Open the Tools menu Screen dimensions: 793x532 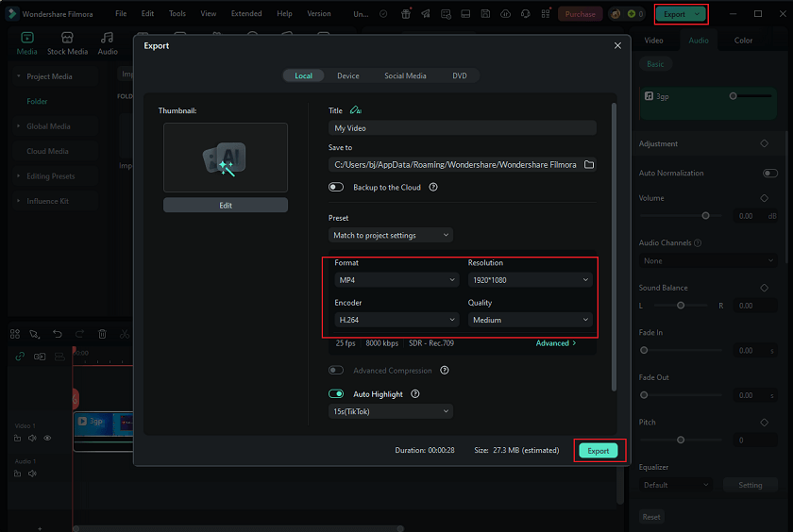[177, 13]
